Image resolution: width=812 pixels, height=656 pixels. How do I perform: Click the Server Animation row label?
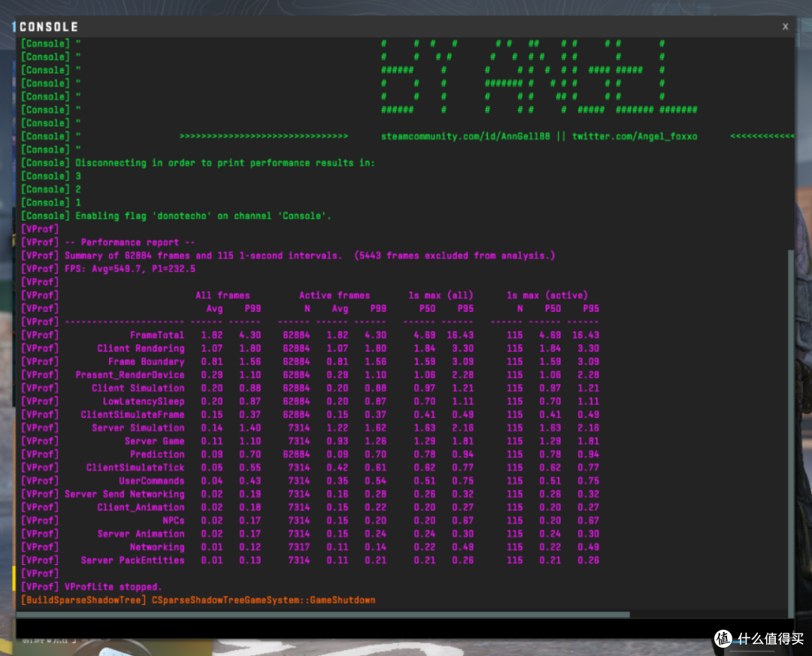tap(141, 534)
